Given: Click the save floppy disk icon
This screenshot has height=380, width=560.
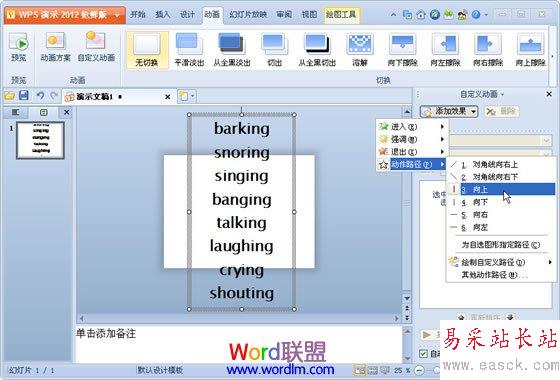Looking at the screenshot, I should click(x=24, y=95).
